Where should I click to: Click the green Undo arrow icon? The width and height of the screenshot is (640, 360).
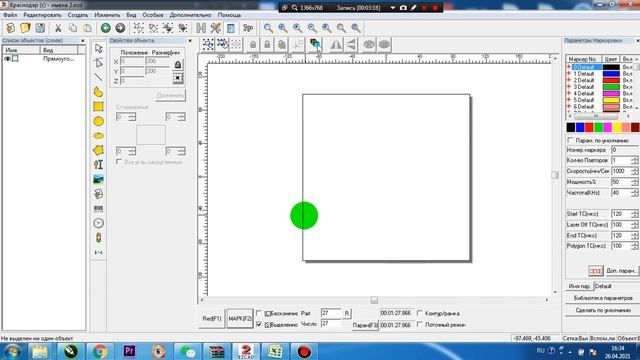pyautogui.click(x=106, y=28)
